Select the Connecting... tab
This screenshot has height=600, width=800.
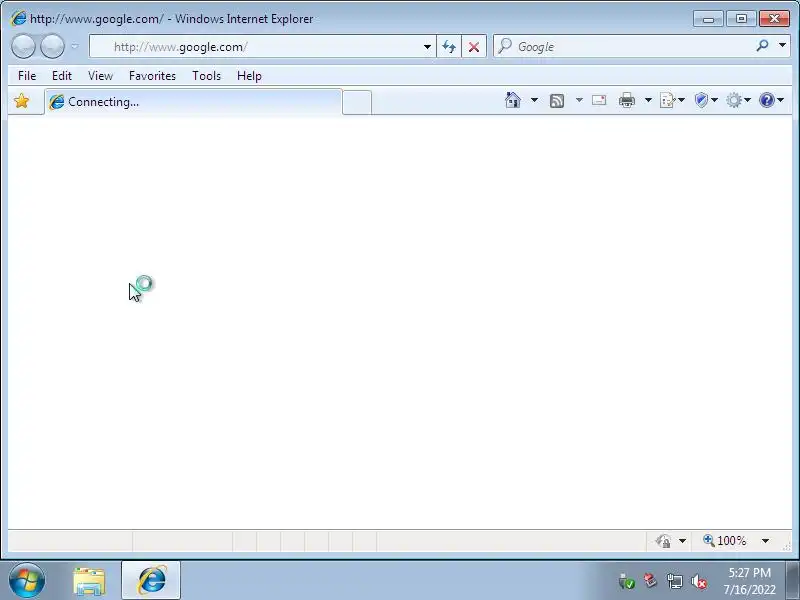coord(193,102)
